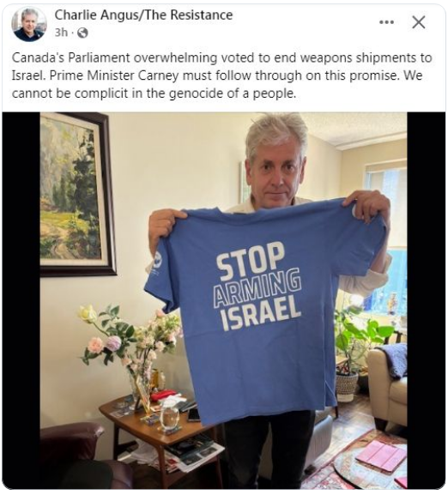Dismiss the post with the X icon
This screenshot has height=495, width=448.
pyautogui.click(x=419, y=22)
